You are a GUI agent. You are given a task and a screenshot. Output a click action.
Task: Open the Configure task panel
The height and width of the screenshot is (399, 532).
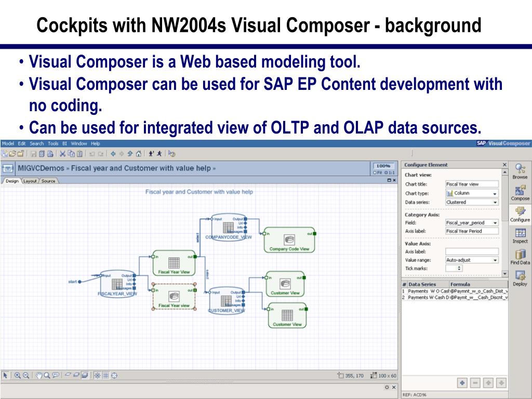pyautogui.click(x=520, y=214)
